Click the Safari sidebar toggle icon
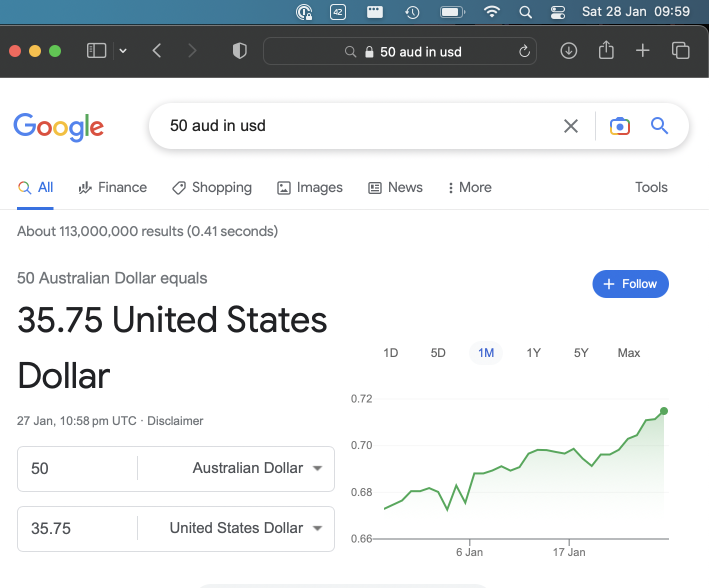 point(96,50)
